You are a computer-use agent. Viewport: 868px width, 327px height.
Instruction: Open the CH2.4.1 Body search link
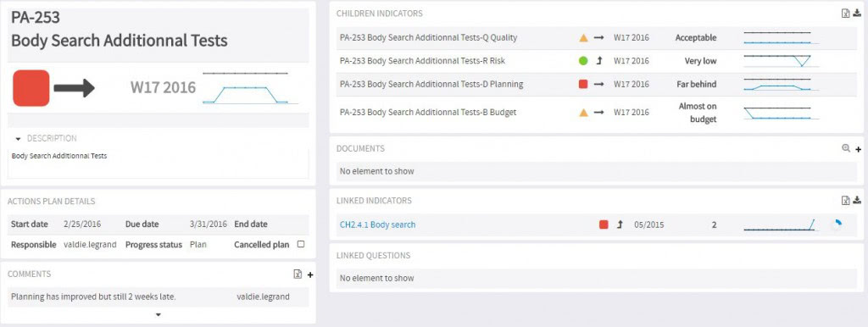377,224
